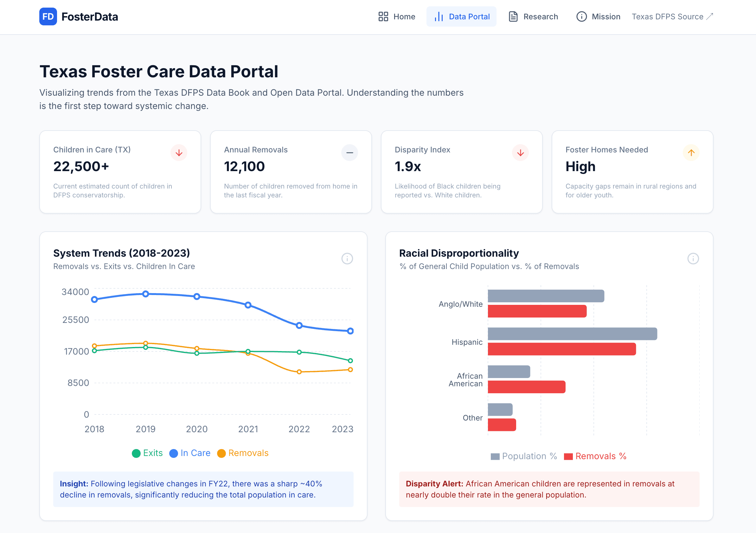Click the minus indicator on Annual Removals card
The image size is (756, 533).
tap(350, 152)
